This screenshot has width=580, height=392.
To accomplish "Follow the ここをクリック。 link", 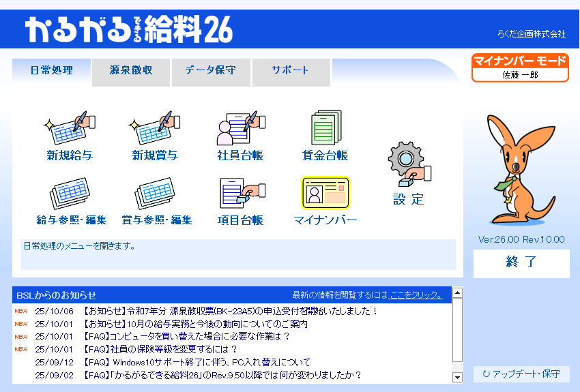I will [x=416, y=295].
